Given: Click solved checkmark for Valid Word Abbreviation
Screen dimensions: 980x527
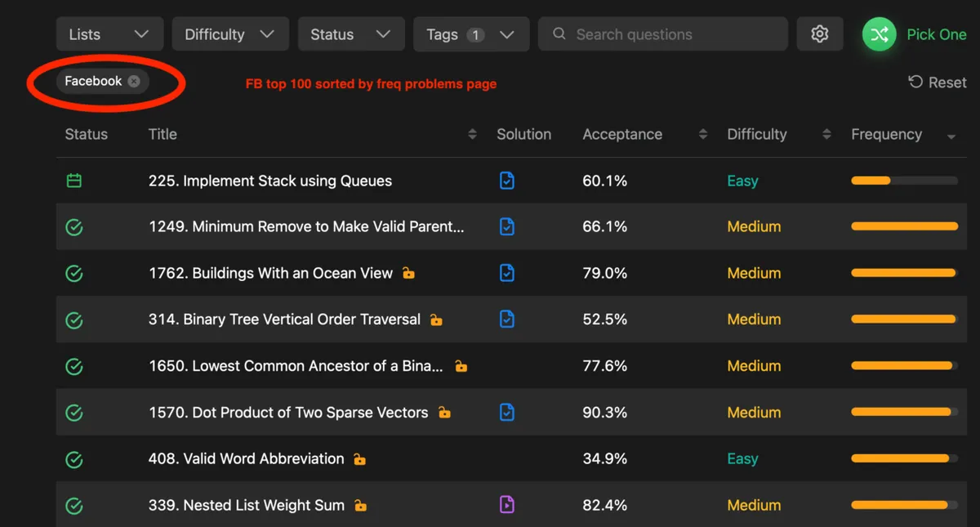Looking at the screenshot, I should [x=74, y=459].
